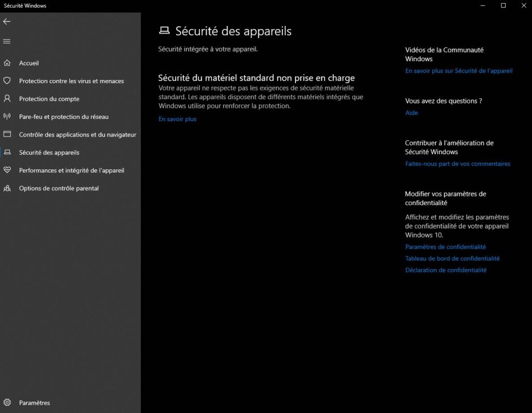The width and height of the screenshot is (532, 413).
Task: Click the virus protection shield icon
Action: click(7, 81)
